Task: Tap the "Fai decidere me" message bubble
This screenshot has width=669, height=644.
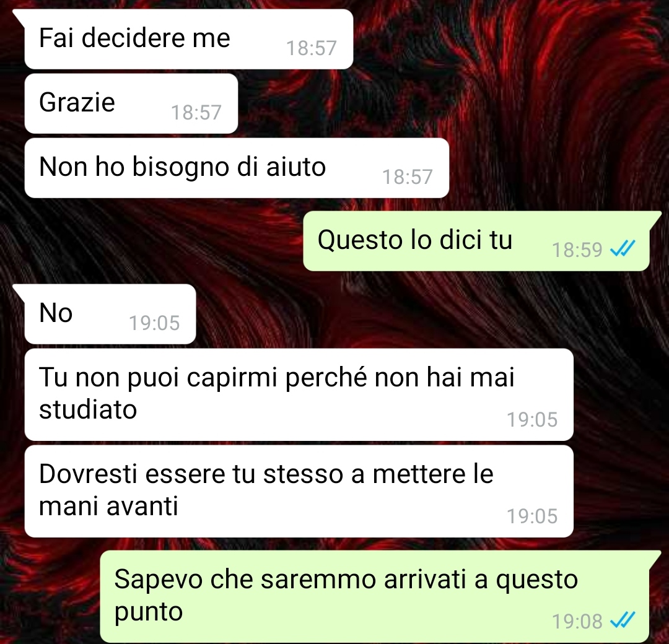Action: 188,39
